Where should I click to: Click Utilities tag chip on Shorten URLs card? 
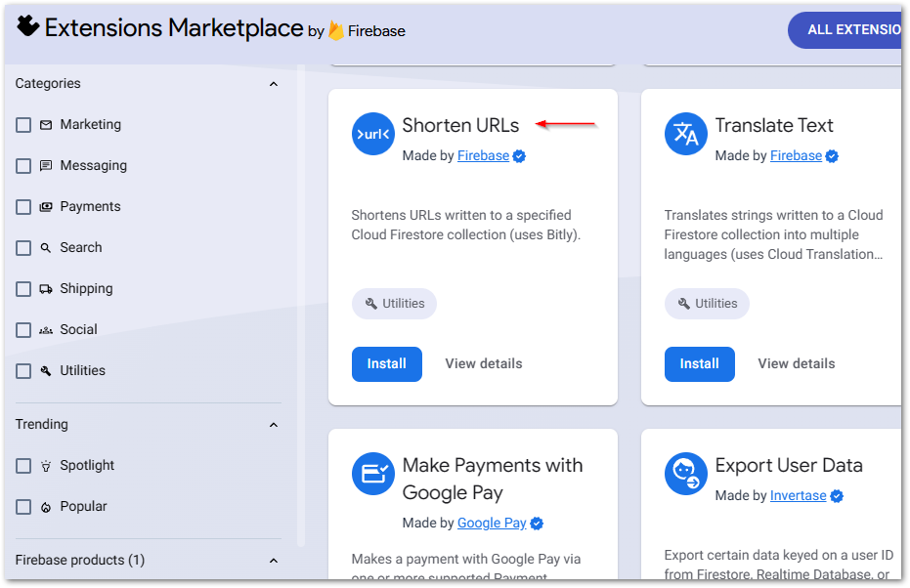tap(394, 304)
